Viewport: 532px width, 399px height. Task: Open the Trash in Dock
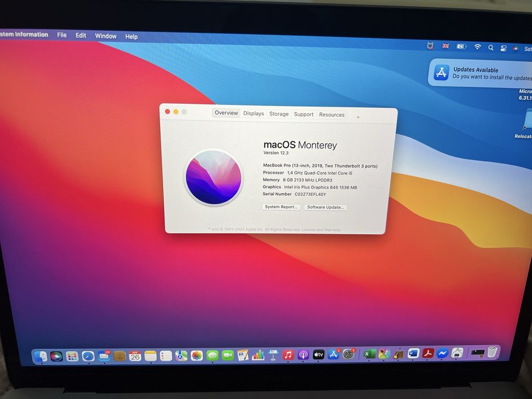(x=492, y=352)
